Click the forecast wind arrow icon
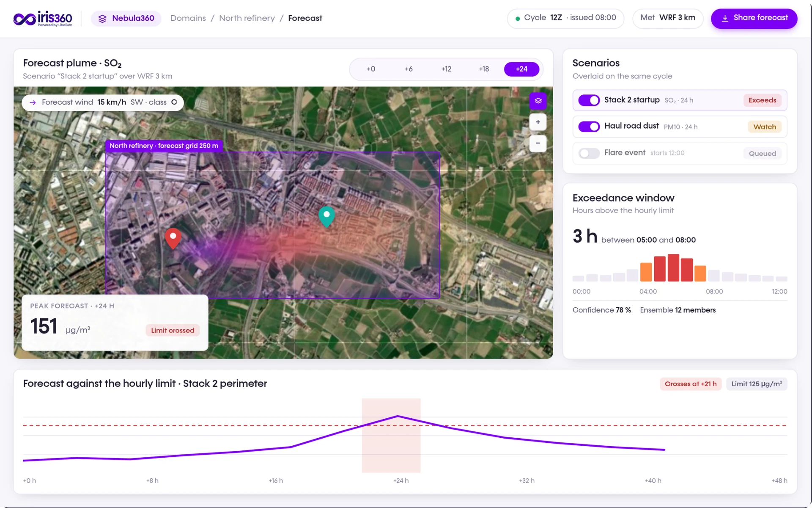Viewport: 812px width, 508px height. (x=33, y=102)
